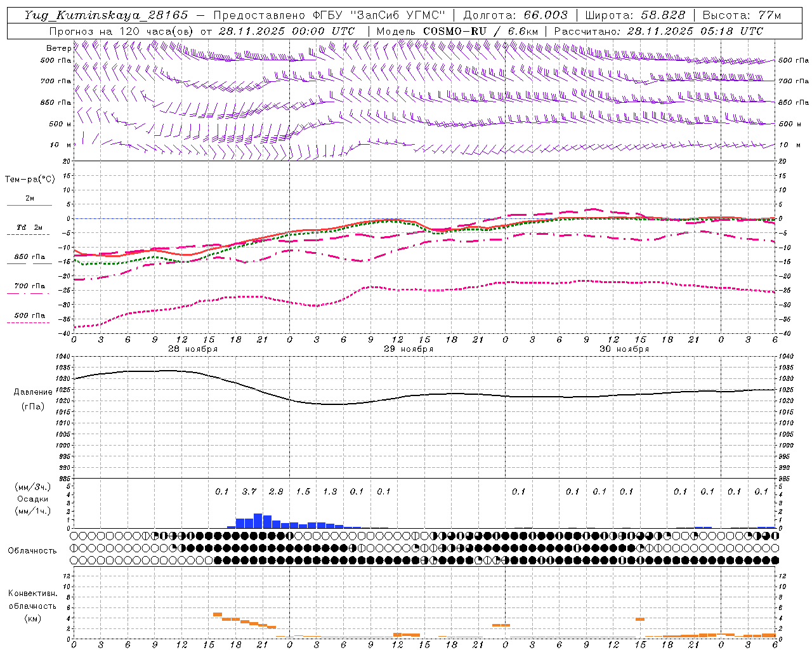Click the 850 гПа label on left wind axis
The image size is (812, 650).
(x=56, y=102)
